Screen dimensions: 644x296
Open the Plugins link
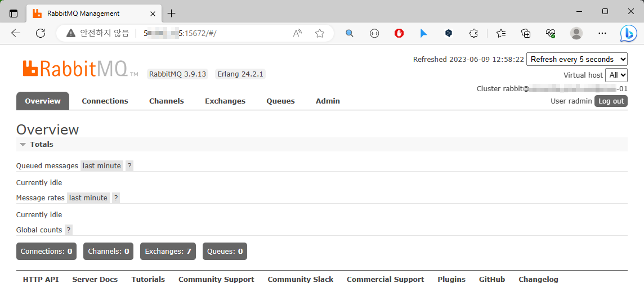[451, 280]
